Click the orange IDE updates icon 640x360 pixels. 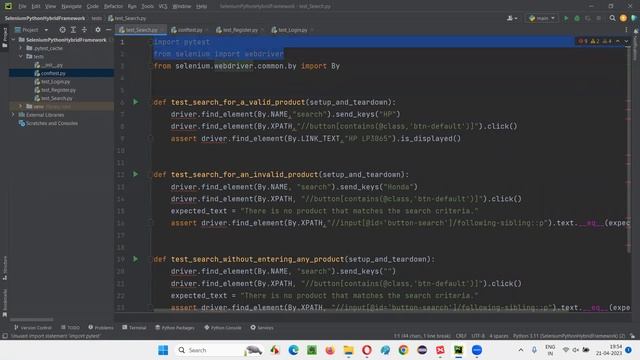[623, 18]
